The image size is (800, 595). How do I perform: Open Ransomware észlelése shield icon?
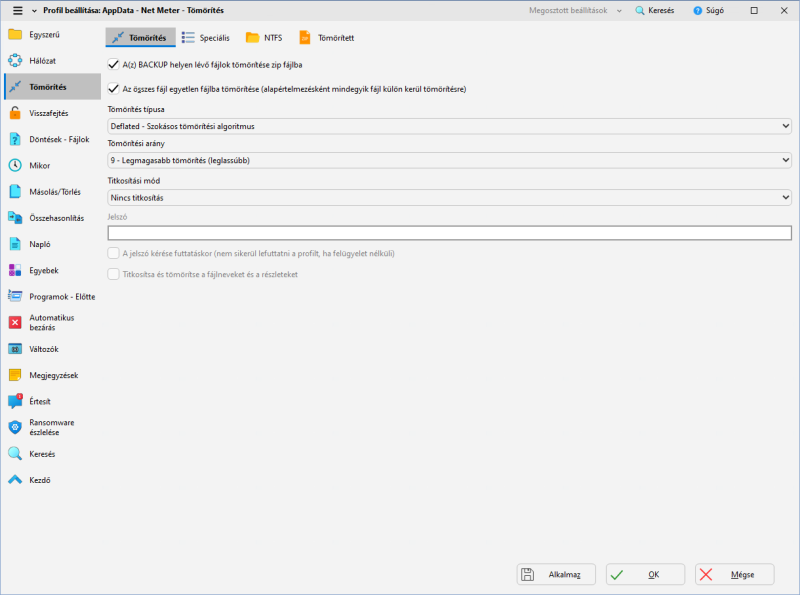(x=15, y=428)
